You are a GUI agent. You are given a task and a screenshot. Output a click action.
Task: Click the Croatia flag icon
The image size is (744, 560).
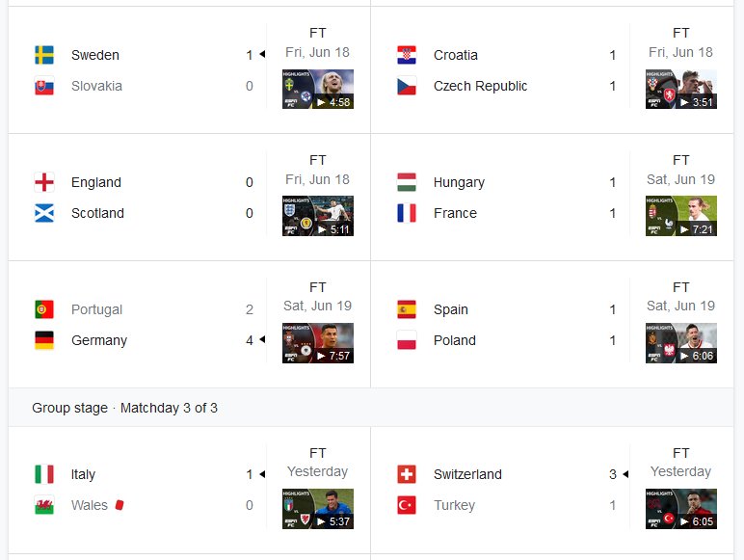407,55
